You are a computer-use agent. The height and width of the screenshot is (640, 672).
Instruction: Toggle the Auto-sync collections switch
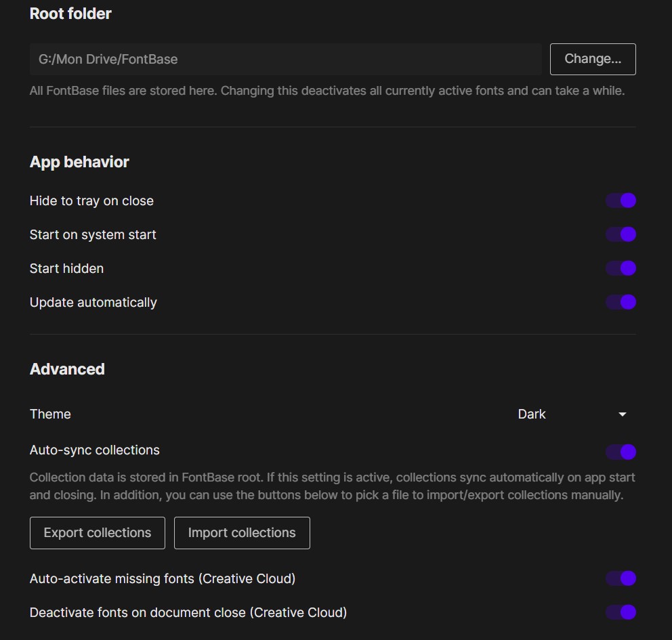(621, 452)
